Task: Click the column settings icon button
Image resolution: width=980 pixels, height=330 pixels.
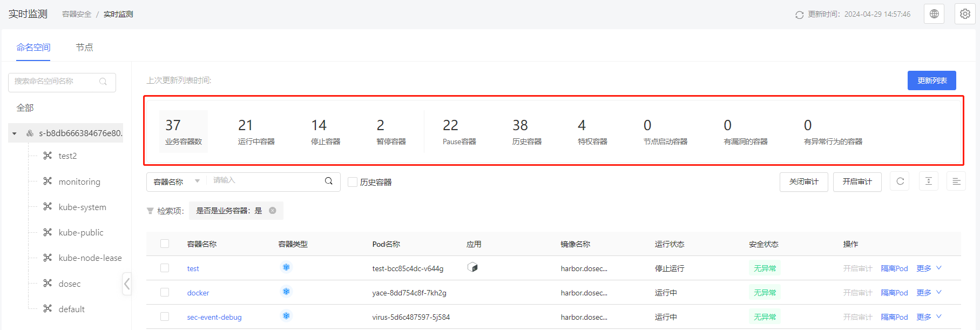Action: 956,181
